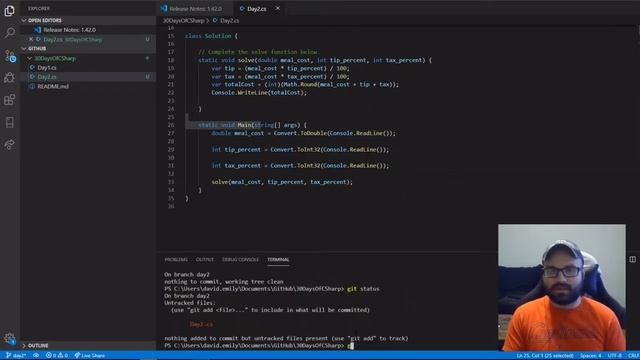Click the day2 git branch indicator
Screen dimensions: 640x360
tap(16, 356)
